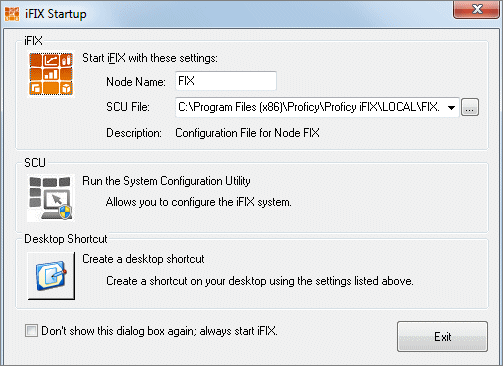Open the browse (...) button beside SCU File
The image size is (503, 366).
(x=470, y=107)
